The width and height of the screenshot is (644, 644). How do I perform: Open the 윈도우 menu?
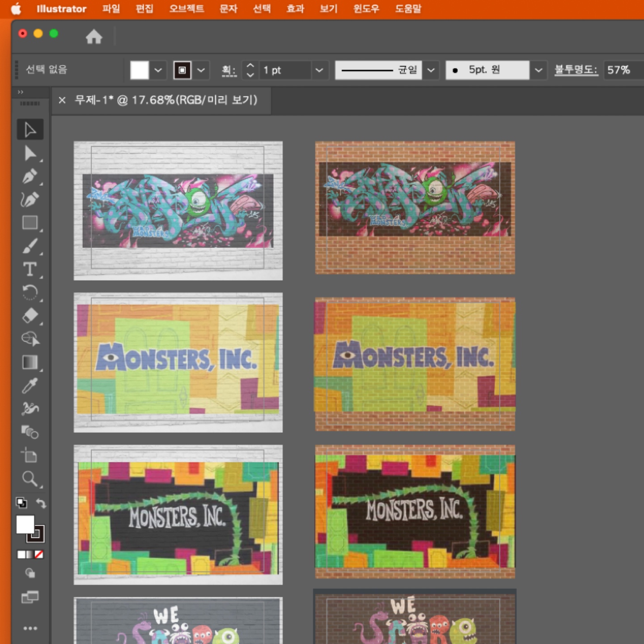[366, 9]
